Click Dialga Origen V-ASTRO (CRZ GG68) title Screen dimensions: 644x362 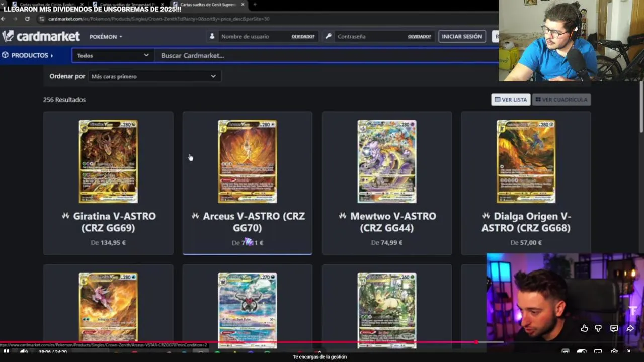coord(526,222)
